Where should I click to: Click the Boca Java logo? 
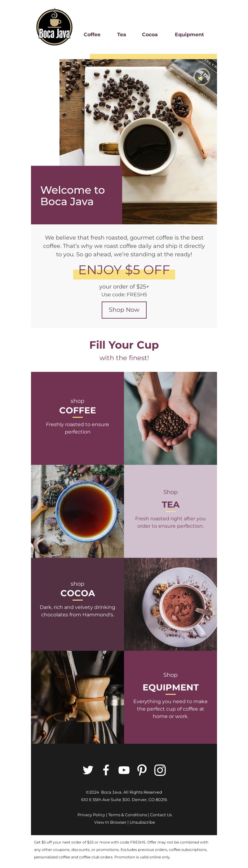click(x=54, y=27)
